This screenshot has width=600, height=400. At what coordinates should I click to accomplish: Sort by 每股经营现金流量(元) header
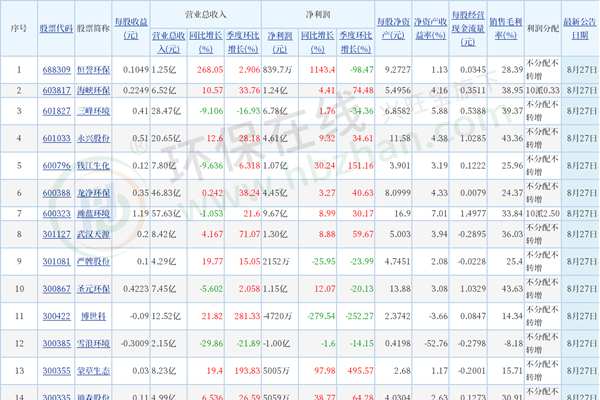coord(468,29)
